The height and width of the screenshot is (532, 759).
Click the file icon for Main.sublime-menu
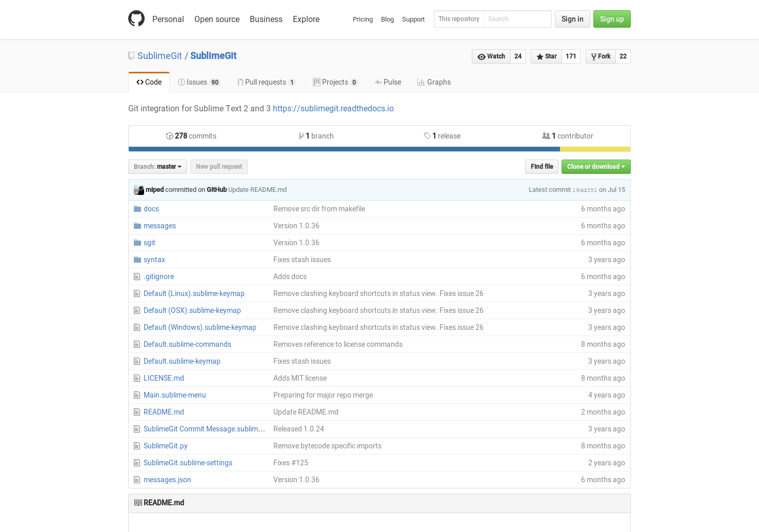tap(137, 395)
